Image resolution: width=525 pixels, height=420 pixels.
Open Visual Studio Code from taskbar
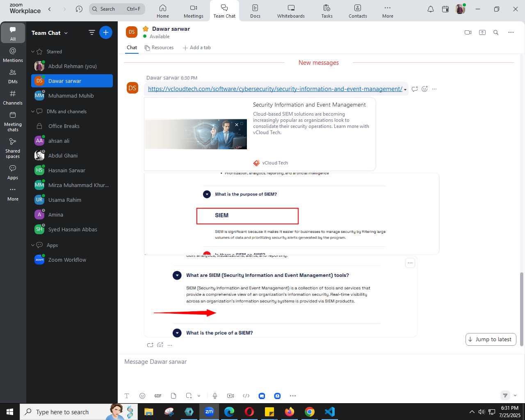(330, 412)
